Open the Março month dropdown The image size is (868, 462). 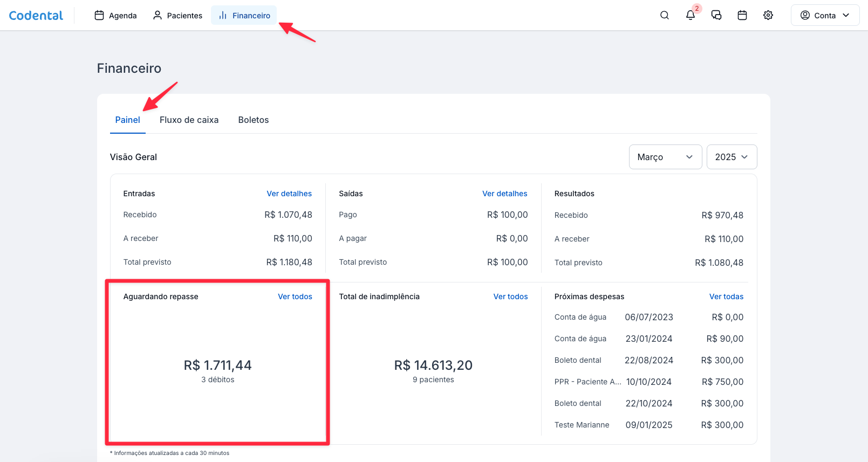(x=665, y=157)
